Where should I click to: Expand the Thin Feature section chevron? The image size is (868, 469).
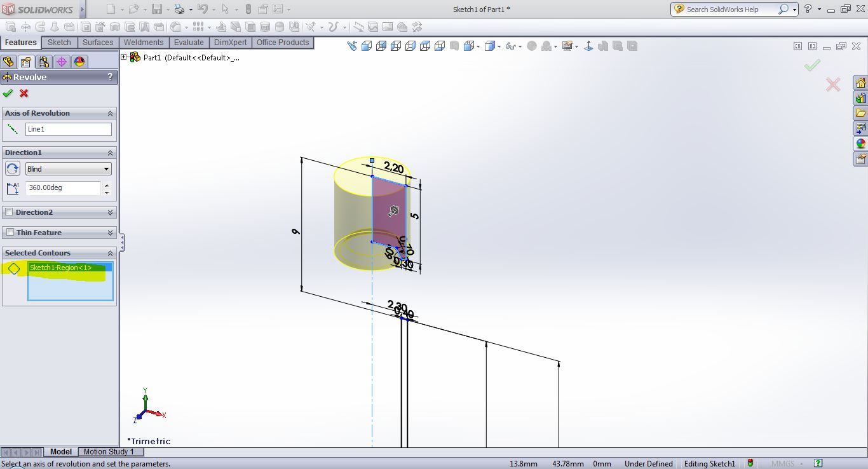click(x=110, y=233)
